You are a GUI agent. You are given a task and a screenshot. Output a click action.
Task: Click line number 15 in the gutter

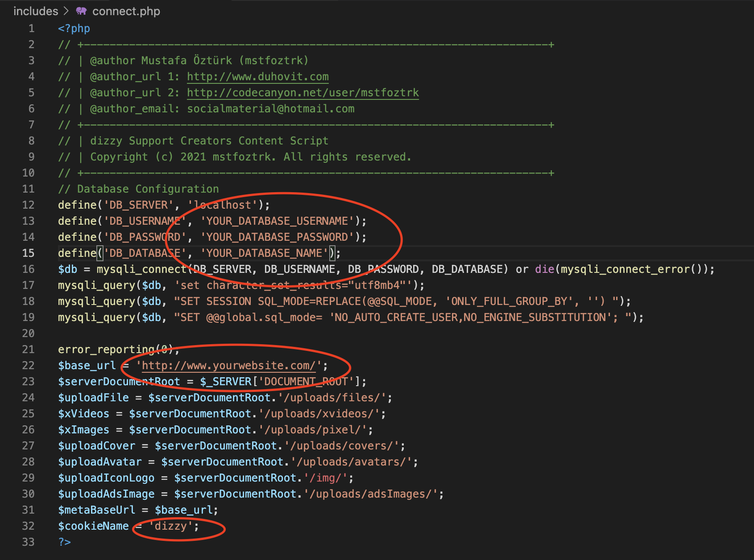[28, 253]
